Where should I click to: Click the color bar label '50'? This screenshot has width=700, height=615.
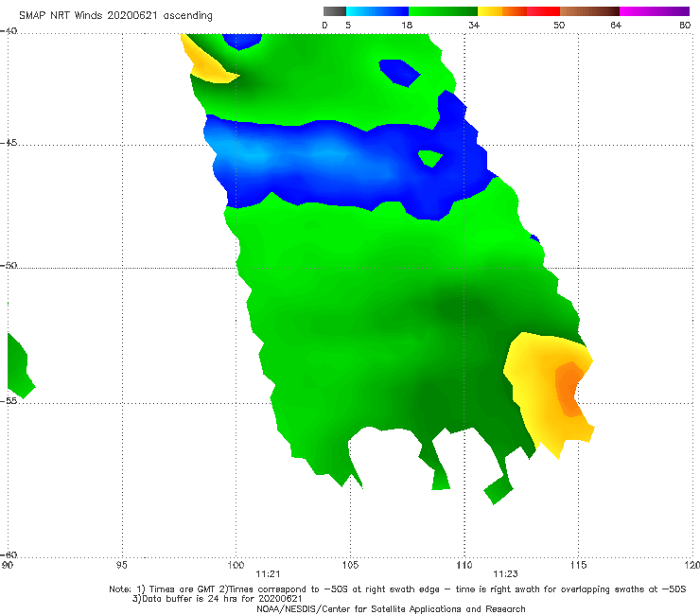559,25
